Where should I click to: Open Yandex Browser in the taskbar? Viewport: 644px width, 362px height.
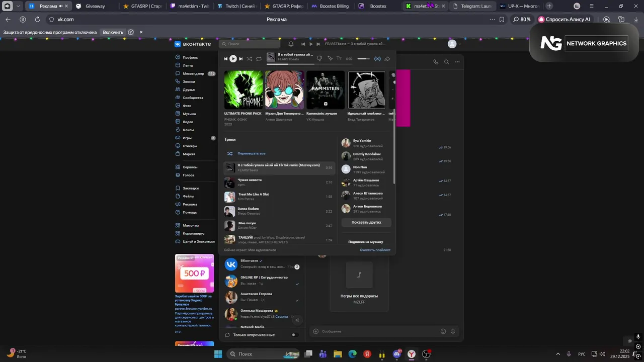[x=412, y=354]
